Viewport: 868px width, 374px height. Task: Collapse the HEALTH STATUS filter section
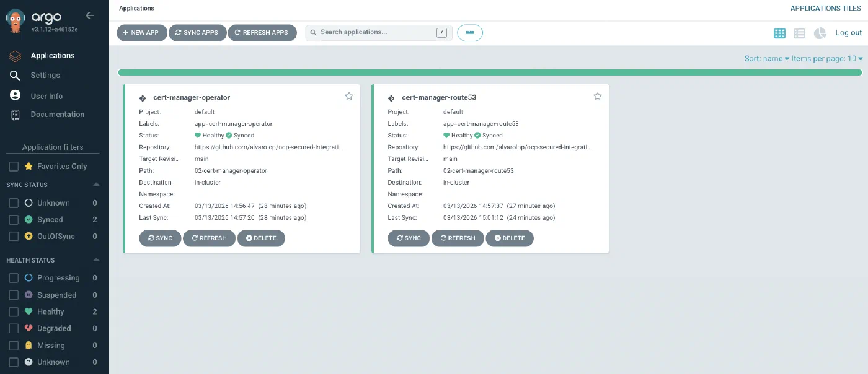pyautogui.click(x=96, y=260)
